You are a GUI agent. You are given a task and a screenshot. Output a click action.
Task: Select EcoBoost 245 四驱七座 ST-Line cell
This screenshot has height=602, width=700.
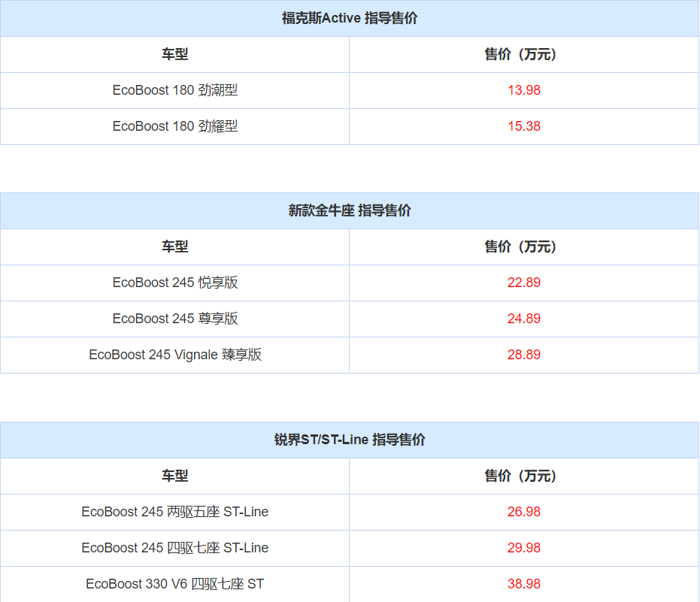175,548
